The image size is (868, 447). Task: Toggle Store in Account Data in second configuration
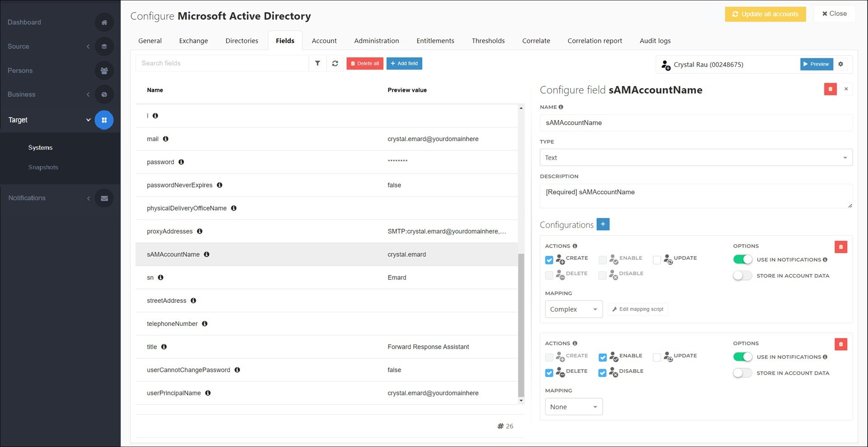(742, 373)
